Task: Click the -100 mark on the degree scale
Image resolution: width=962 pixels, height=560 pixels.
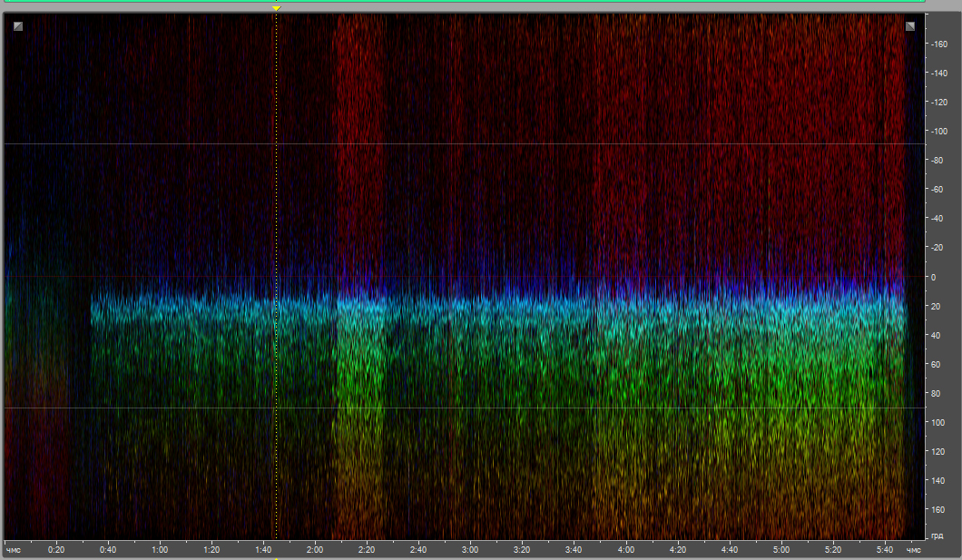Action: (x=940, y=131)
